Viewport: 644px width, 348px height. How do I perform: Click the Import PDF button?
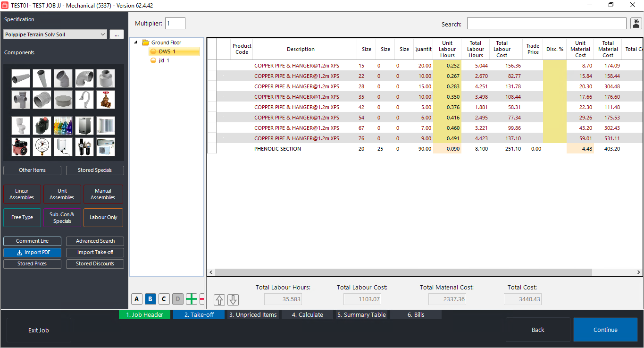click(32, 253)
